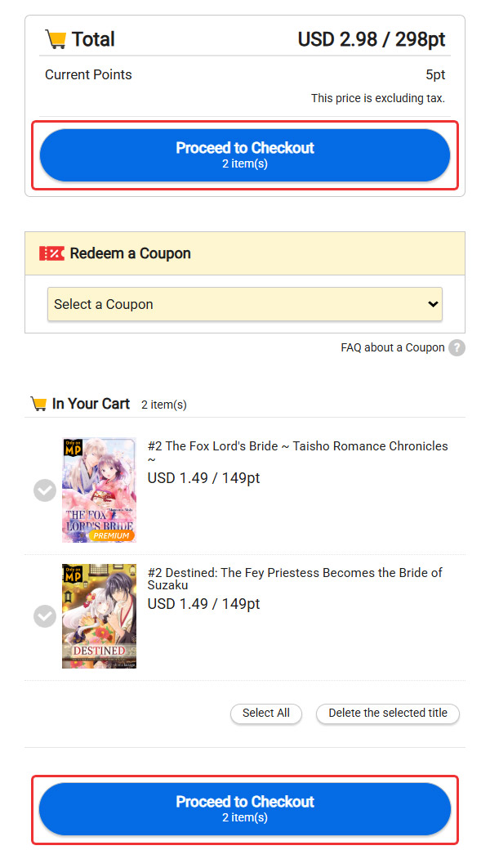Image resolution: width=490 pixels, height=868 pixels.
Task: Click the top Proceed to Checkout button
Action: coord(245,155)
